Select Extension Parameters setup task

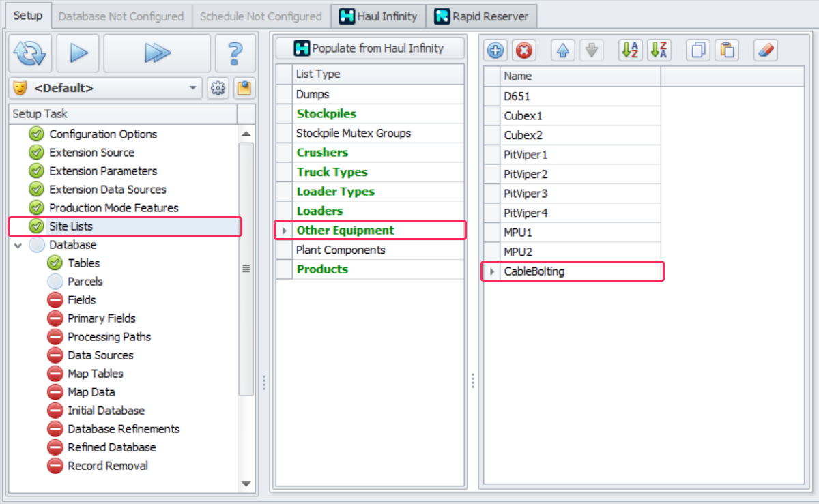tap(103, 171)
